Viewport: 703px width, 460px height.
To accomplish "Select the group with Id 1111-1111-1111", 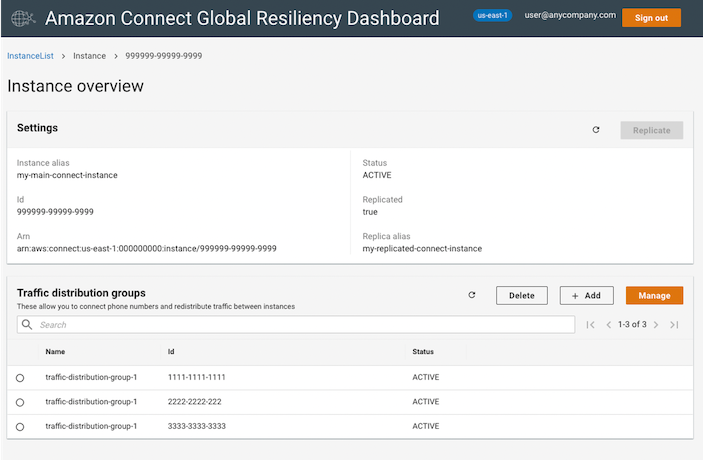I will 20,378.
